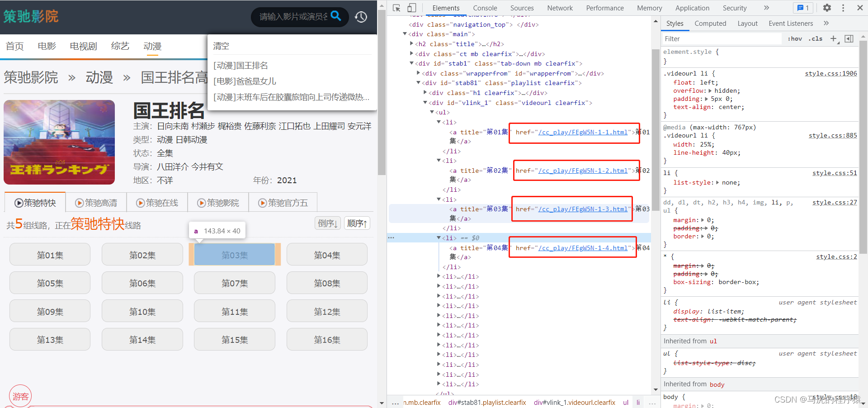Open style.css:1906 source link
The height and width of the screenshot is (408, 868).
pyautogui.click(x=830, y=73)
